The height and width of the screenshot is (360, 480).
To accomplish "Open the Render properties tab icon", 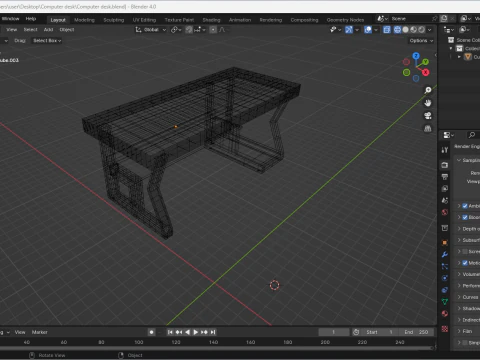I will tap(445, 165).
